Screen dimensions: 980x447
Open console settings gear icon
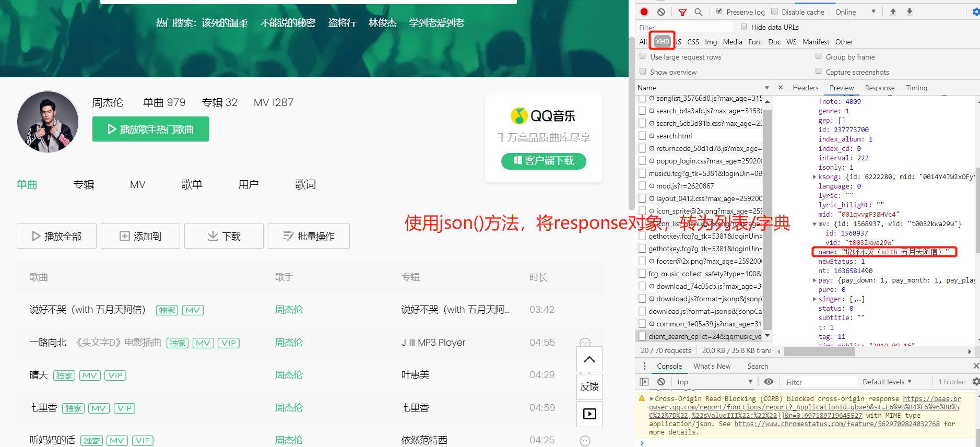[x=976, y=382]
